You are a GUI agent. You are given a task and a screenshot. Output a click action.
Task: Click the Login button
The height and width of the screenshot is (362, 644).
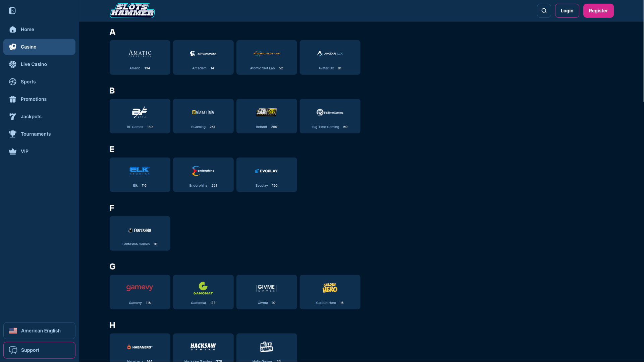[567, 11]
